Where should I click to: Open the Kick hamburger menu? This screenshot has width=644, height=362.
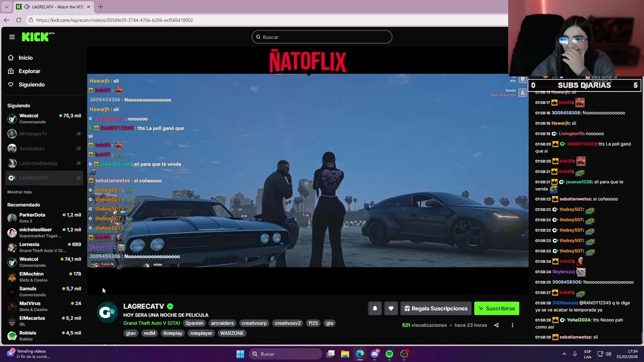pyautogui.click(x=12, y=37)
